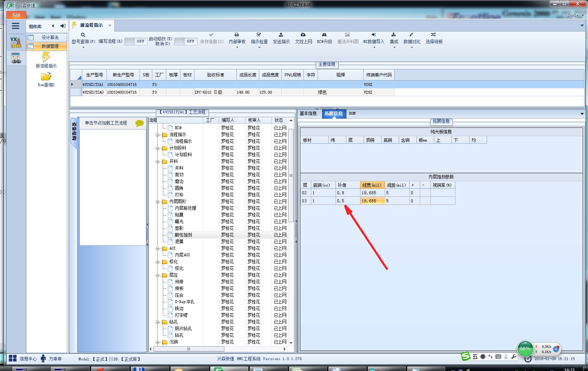
Task: Open 信息中心 in status bar
Action: click(23, 359)
